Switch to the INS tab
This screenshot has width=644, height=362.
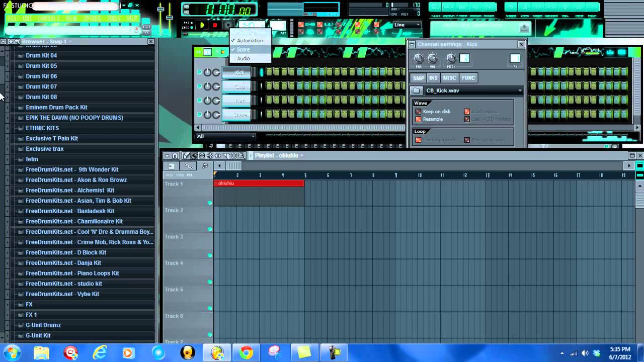pos(433,78)
